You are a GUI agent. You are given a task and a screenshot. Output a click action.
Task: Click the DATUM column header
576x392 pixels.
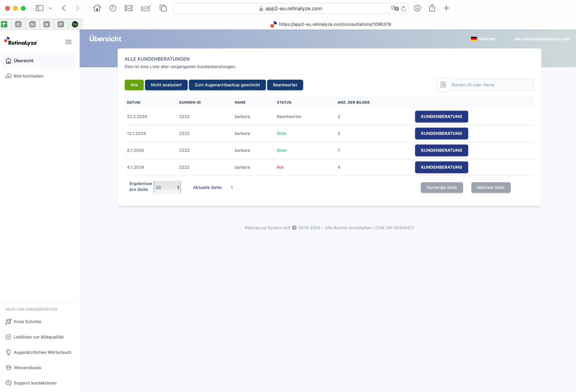(x=133, y=102)
